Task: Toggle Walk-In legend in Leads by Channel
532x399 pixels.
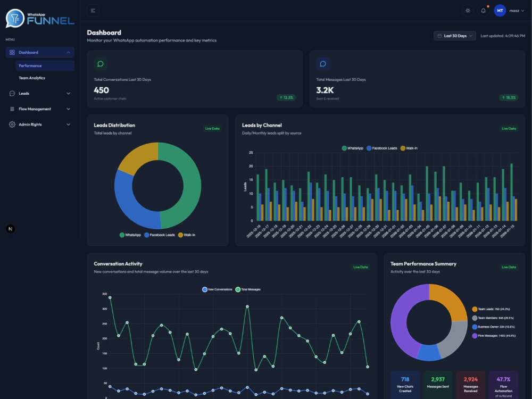Action: [409, 148]
